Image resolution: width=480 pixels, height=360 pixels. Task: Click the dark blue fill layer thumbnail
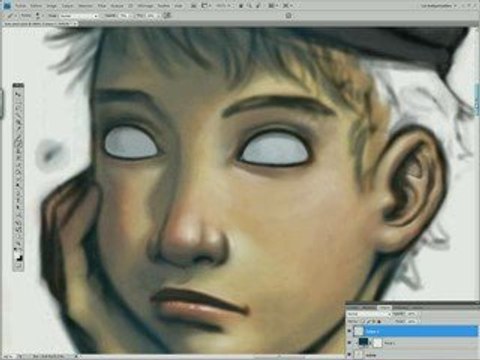point(363,342)
